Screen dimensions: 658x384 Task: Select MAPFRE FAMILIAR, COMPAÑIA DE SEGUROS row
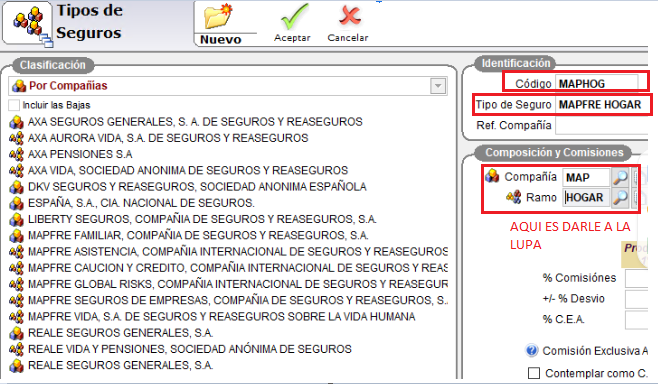198,235
